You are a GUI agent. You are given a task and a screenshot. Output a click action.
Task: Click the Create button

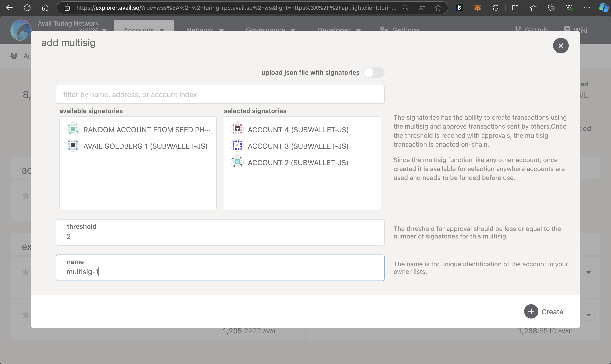pyautogui.click(x=552, y=312)
